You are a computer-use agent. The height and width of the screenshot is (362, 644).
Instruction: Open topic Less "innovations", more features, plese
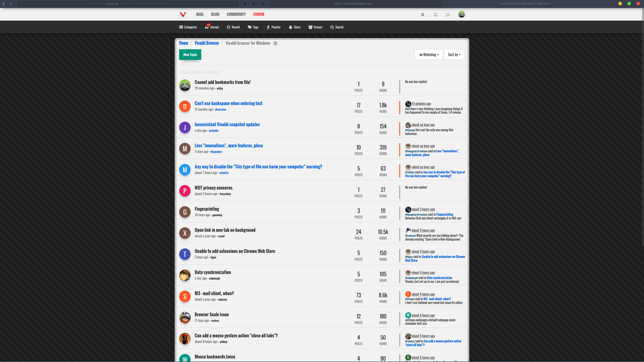(229, 146)
